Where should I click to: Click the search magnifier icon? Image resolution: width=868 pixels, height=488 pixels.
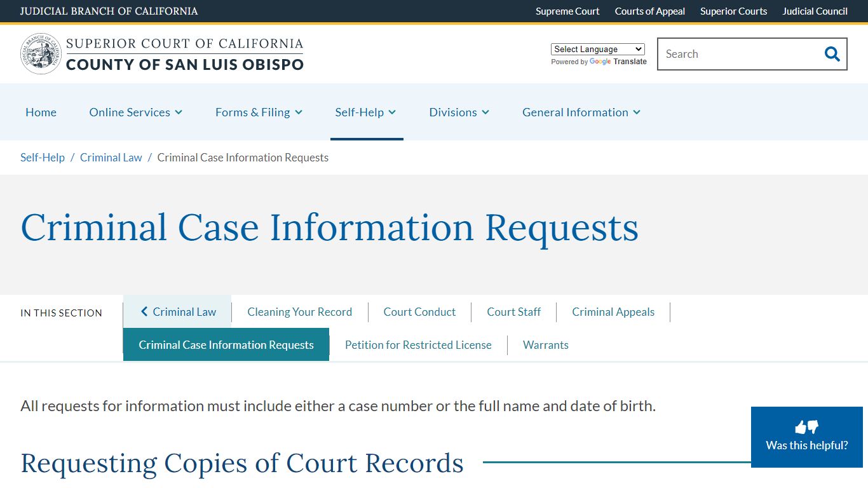click(x=832, y=54)
